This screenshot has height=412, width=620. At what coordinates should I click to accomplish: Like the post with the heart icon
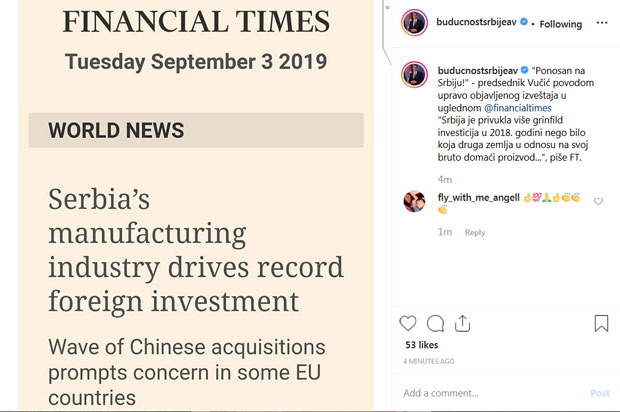(408, 323)
